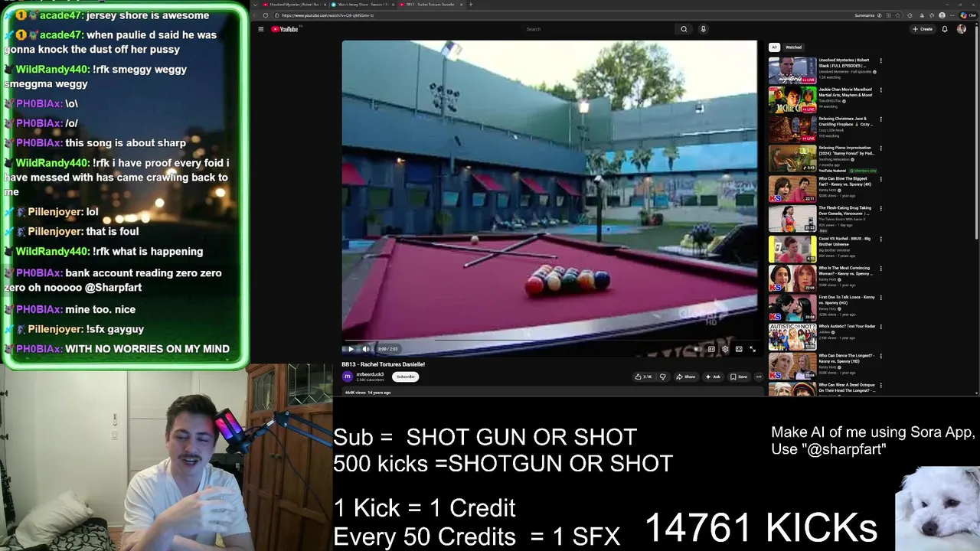The height and width of the screenshot is (551, 980).
Task: Click the video title BB13 Rachel Tortures Danielle
Action: (383, 364)
